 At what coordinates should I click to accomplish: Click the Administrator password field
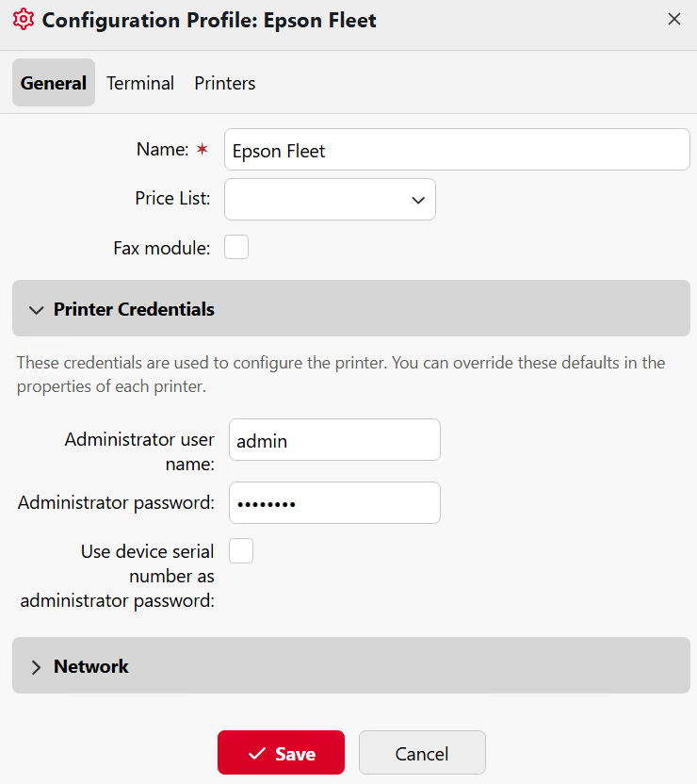point(334,502)
